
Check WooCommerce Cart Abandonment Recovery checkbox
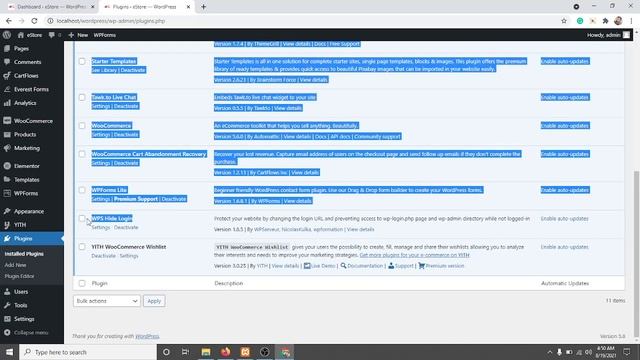[82, 154]
